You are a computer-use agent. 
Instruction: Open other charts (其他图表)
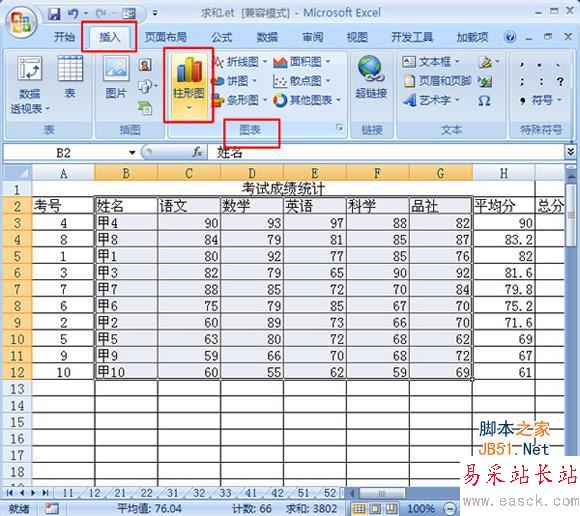coord(307,100)
